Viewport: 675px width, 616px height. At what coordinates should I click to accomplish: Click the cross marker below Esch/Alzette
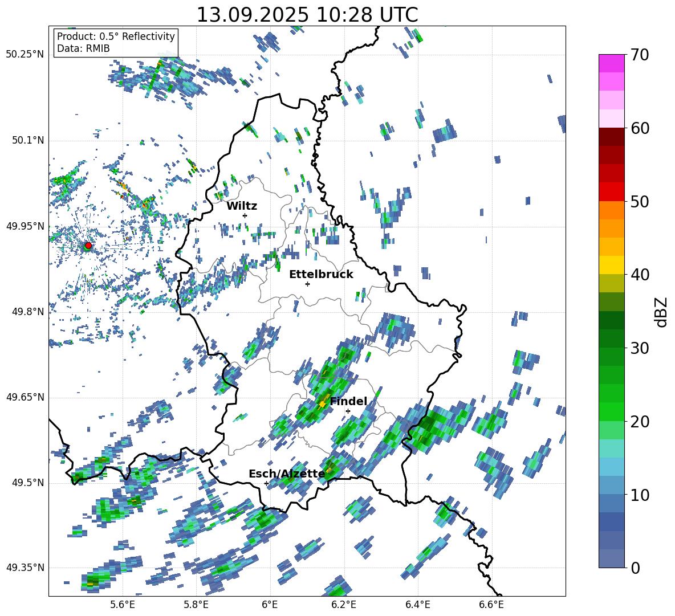click(266, 483)
